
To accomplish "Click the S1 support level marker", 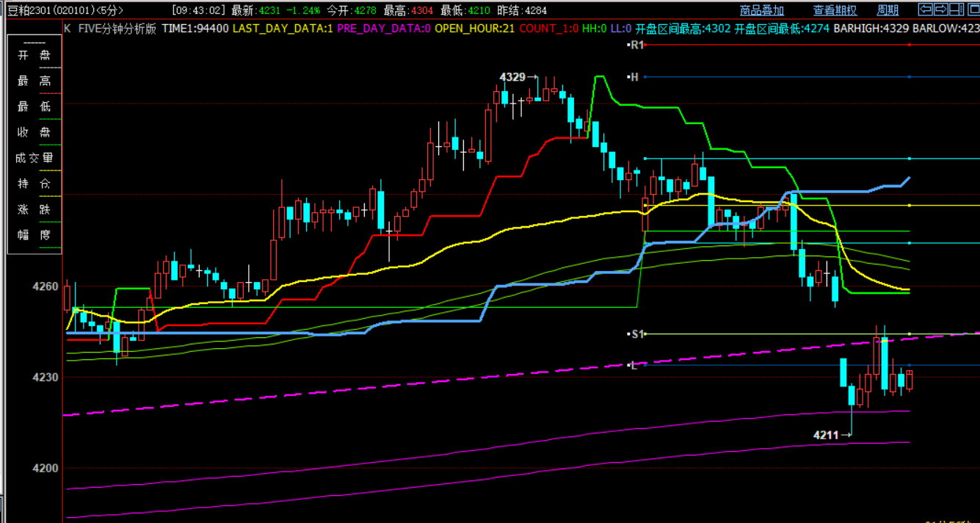I will pos(636,334).
